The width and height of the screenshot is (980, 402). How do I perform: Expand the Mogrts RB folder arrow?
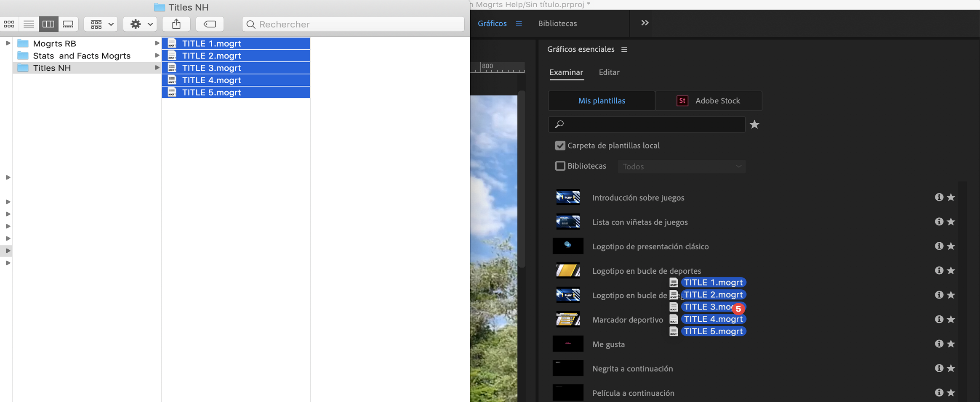pos(157,43)
